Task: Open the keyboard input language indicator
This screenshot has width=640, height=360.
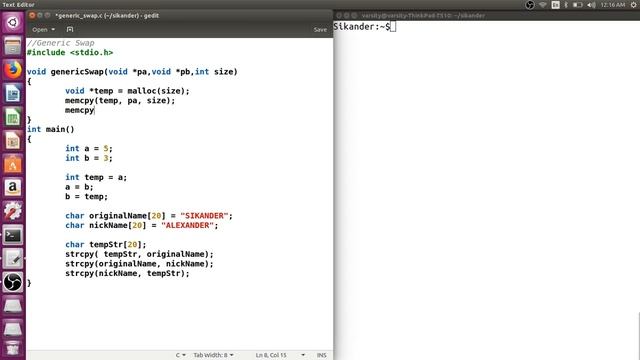Action: tap(556, 4)
